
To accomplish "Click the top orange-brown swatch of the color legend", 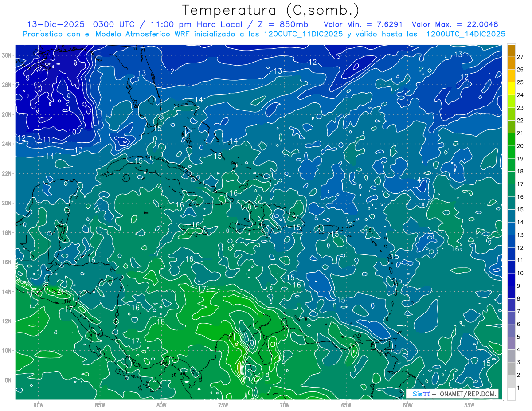I will point(511,51).
